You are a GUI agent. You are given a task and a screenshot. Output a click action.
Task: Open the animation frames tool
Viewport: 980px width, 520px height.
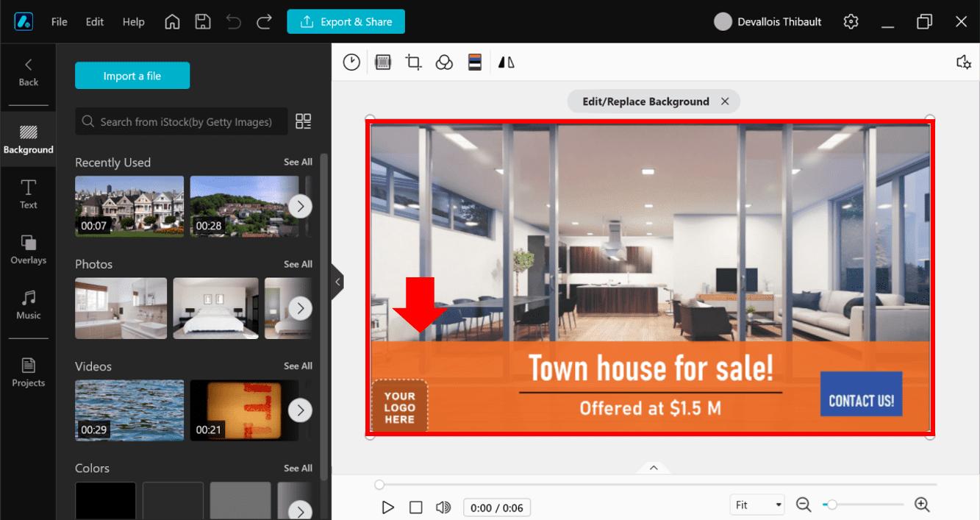[x=383, y=62]
